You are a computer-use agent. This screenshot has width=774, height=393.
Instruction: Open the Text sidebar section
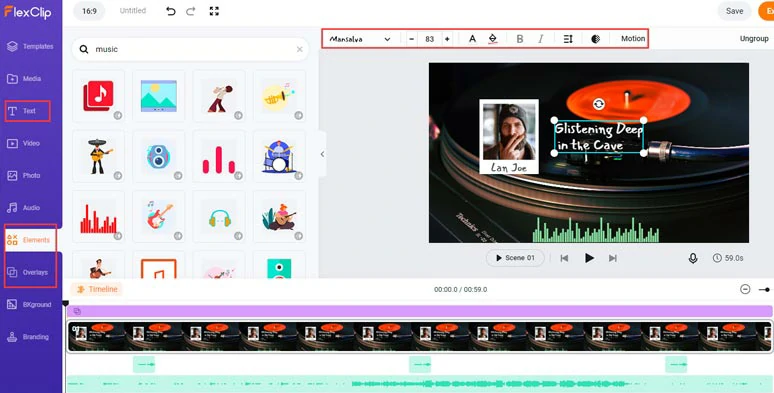[x=22, y=111]
